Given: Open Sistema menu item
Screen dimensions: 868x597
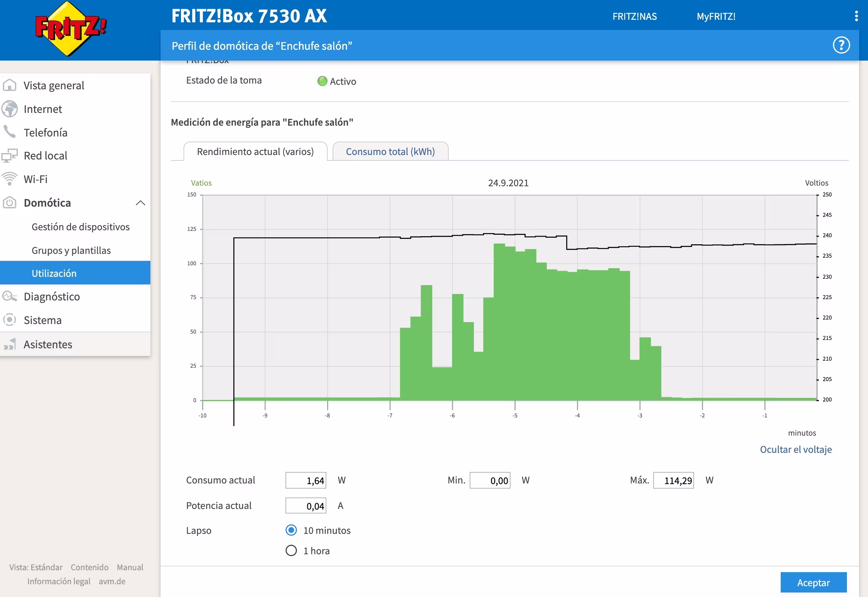Looking at the screenshot, I should click(75, 320).
